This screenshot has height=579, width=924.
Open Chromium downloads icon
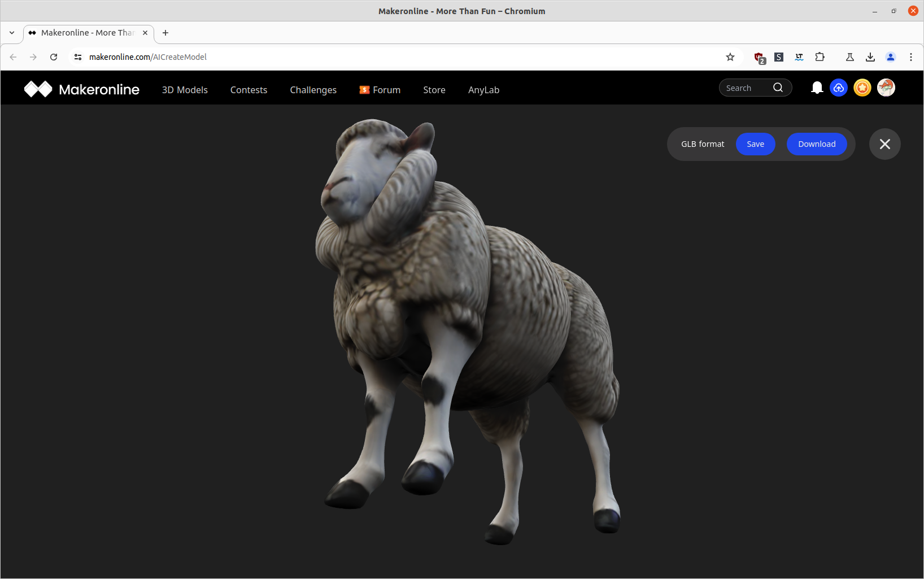[x=870, y=57]
